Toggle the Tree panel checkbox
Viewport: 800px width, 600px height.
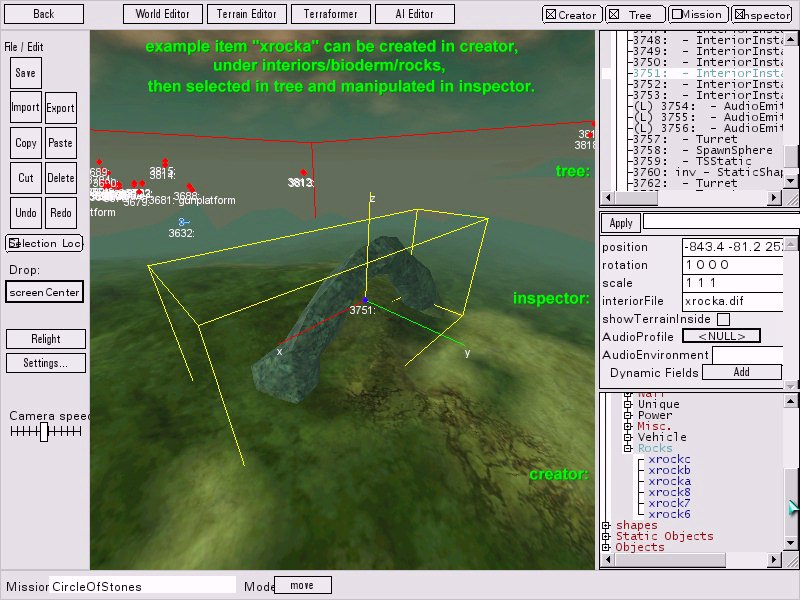614,15
